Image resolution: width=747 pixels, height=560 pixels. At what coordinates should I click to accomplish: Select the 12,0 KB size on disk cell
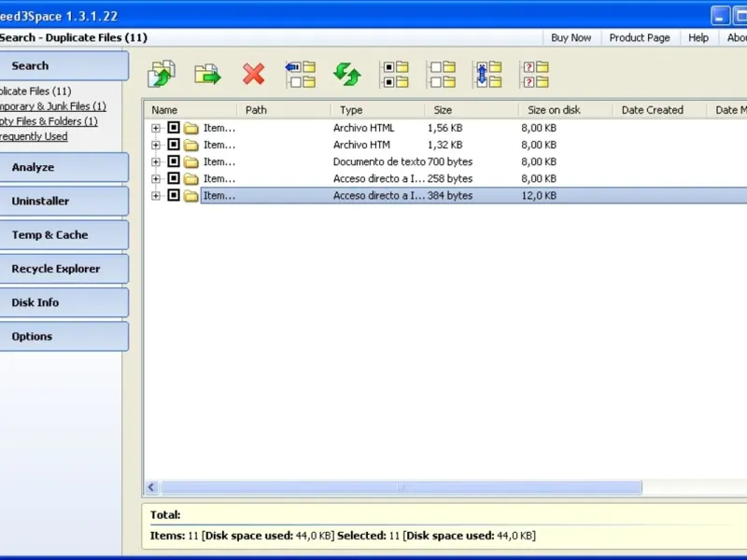[539, 196]
